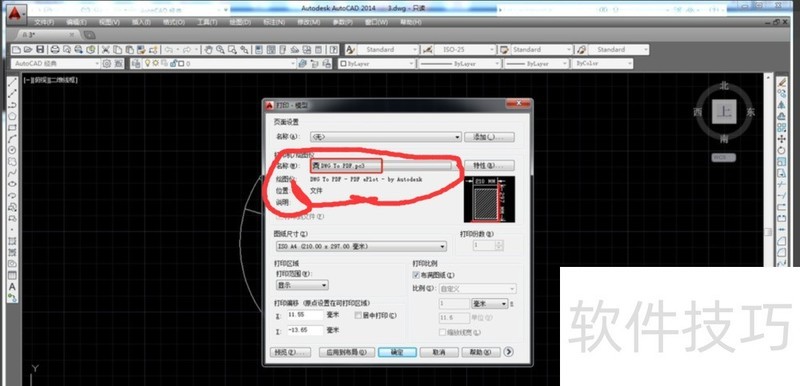
Task: Click the Copy icon in toolbar
Action: [x=117, y=49]
